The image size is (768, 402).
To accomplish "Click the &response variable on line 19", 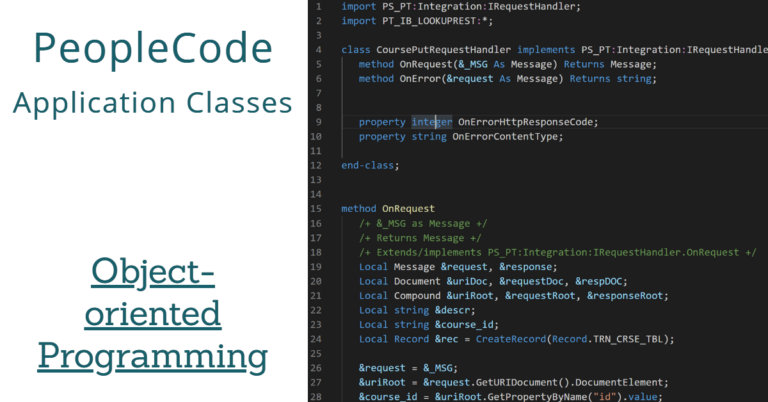I will [x=525, y=267].
